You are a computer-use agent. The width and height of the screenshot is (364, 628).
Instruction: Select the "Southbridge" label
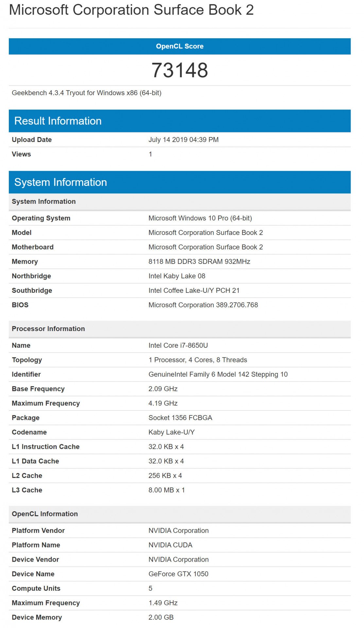click(x=32, y=290)
